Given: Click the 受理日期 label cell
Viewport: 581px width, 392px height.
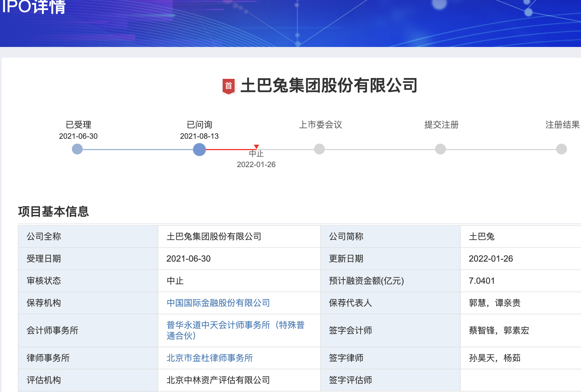Looking at the screenshot, I should point(88,259).
